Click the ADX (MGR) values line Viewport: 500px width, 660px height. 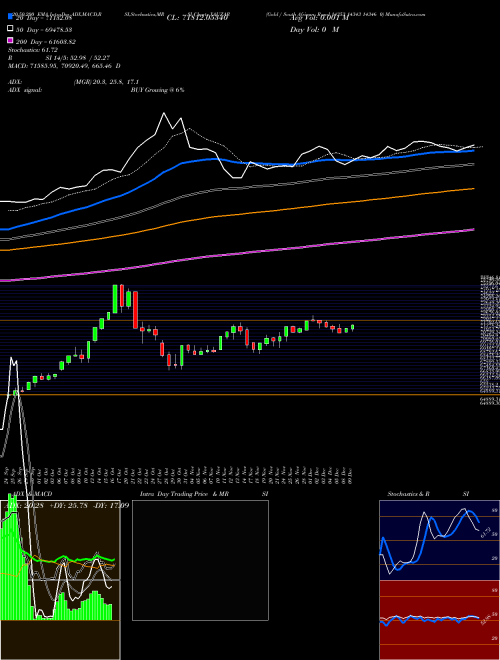[x=73, y=82]
